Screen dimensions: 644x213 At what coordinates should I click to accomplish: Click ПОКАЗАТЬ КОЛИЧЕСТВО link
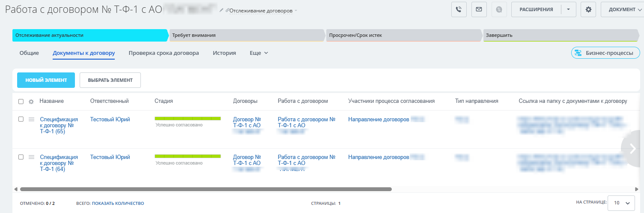point(118,203)
